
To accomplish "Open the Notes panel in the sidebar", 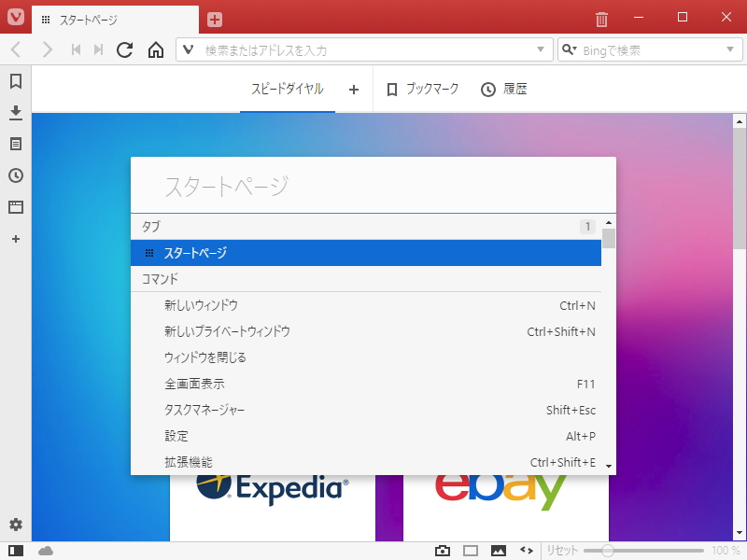I will (x=15, y=144).
